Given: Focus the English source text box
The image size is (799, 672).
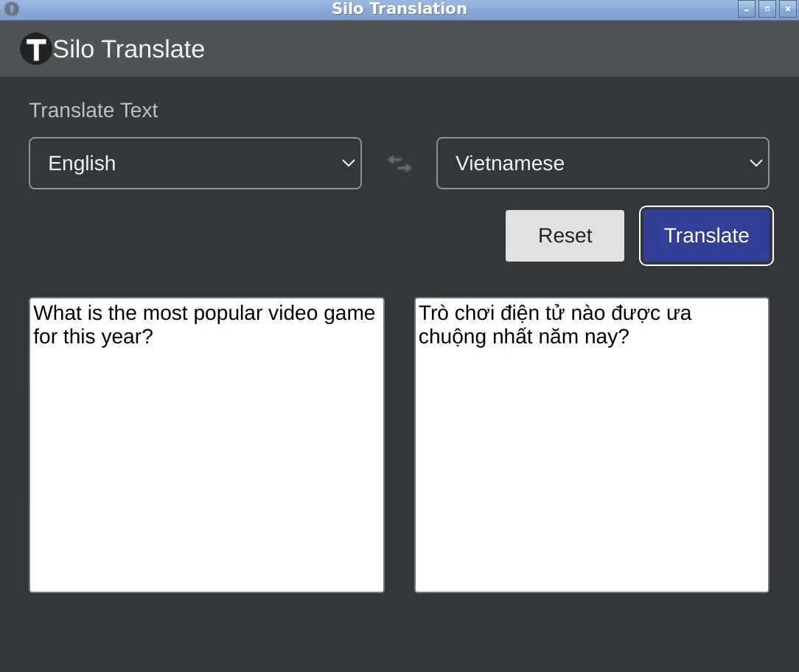Looking at the screenshot, I should pos(206,445).
